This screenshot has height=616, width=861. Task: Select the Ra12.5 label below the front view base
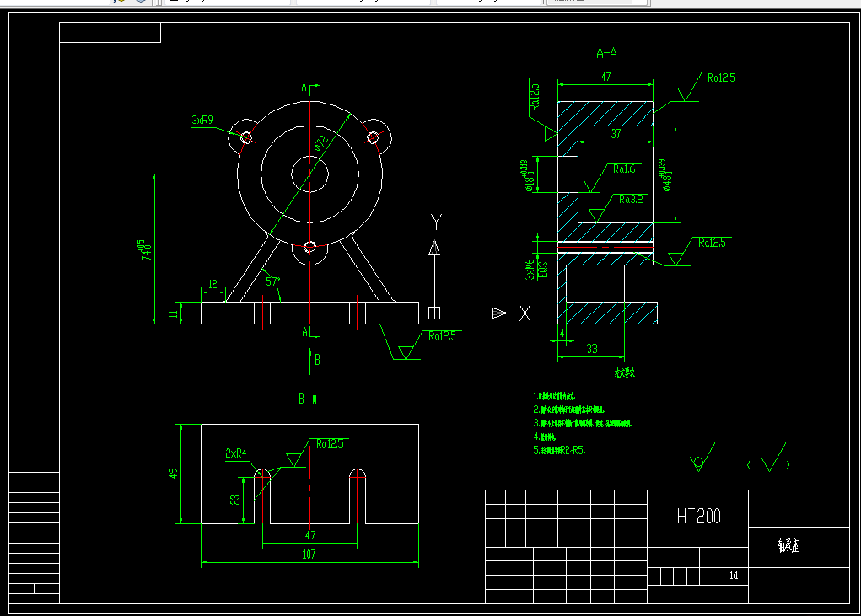point(442,336)
